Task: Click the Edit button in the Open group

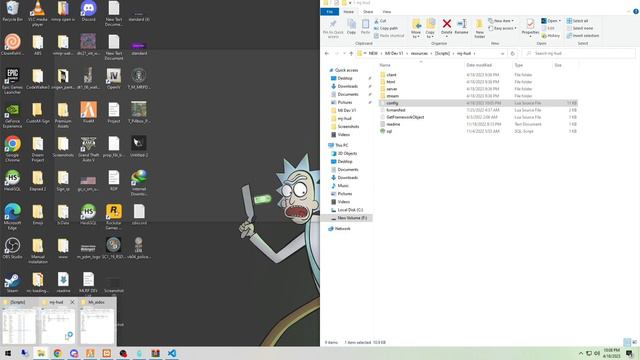Action: click(548, 28)
